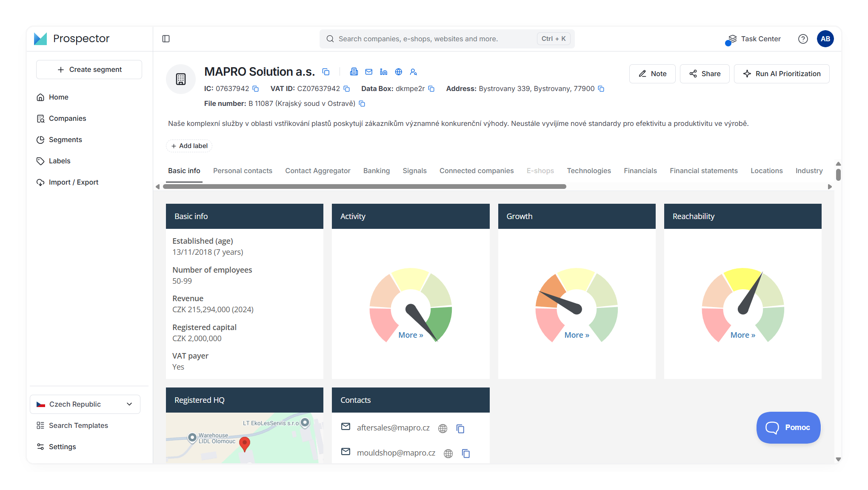Open More link under Growth gauge

[577, 335]
